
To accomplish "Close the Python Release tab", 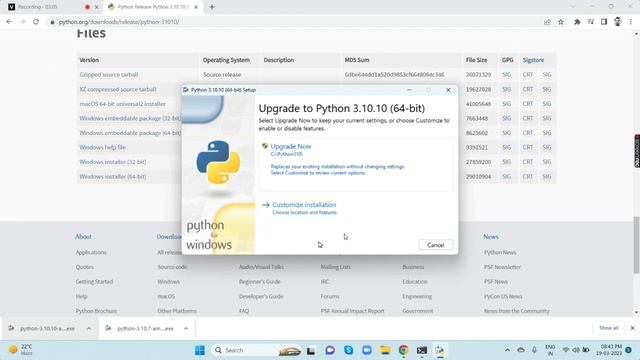I will click(196, 7).
